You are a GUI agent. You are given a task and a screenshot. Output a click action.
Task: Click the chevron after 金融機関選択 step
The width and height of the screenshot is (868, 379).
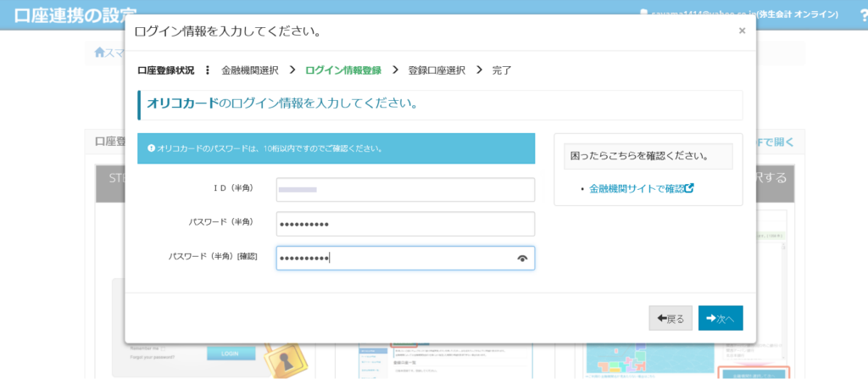[x=292, y=70]
